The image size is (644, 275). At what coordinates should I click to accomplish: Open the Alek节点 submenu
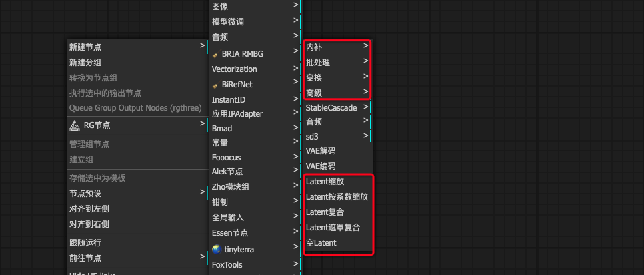pos(255,172)
